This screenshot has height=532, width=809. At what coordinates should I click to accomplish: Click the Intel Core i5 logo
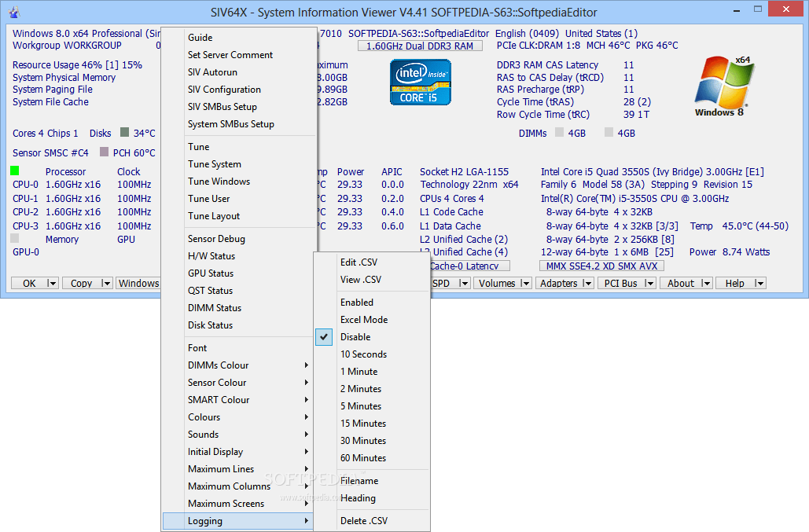[420, 82]
